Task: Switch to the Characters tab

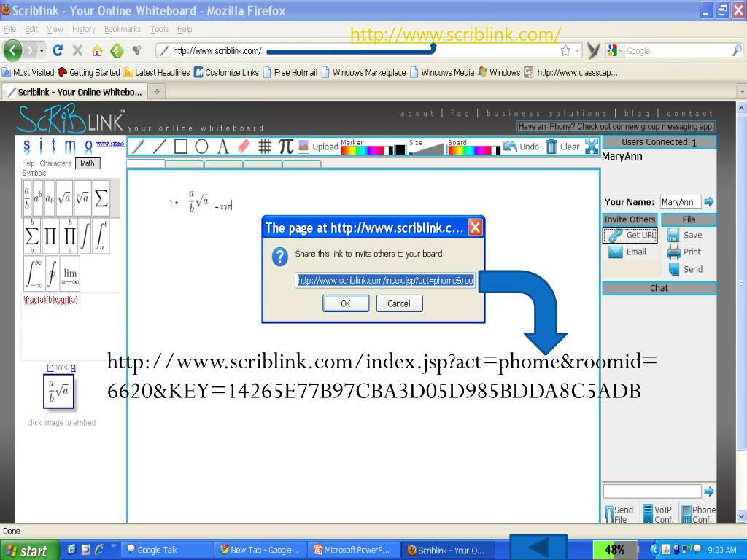Action: point(55,163)
